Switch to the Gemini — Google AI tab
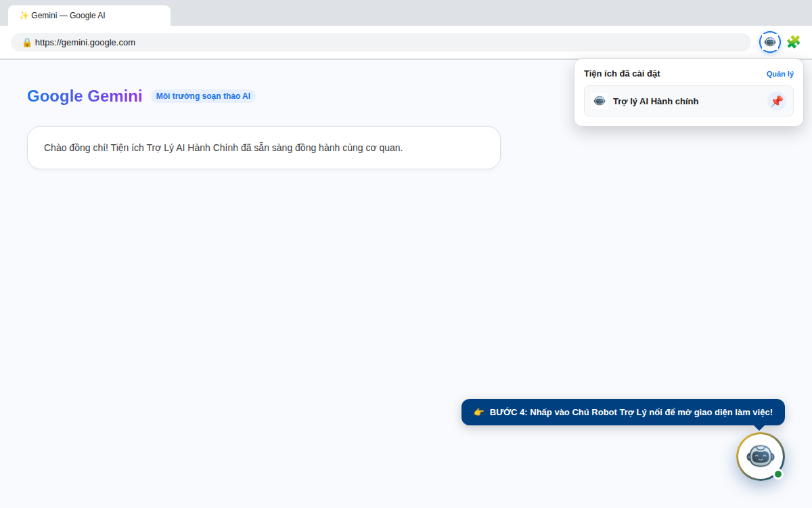Viewport: 812px width, 508px height. coord(89,16)
